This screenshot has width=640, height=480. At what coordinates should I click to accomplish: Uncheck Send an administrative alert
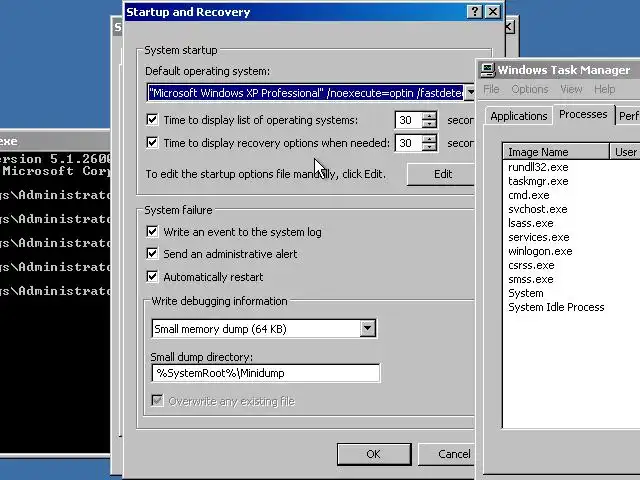click(x=152, y=253)
